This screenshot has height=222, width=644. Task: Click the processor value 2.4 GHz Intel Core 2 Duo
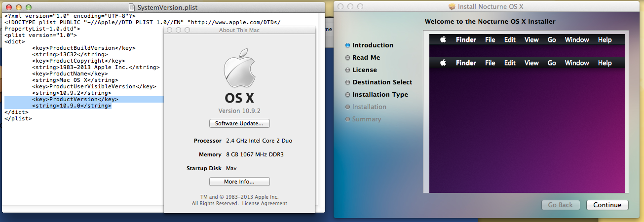point(259,141)
